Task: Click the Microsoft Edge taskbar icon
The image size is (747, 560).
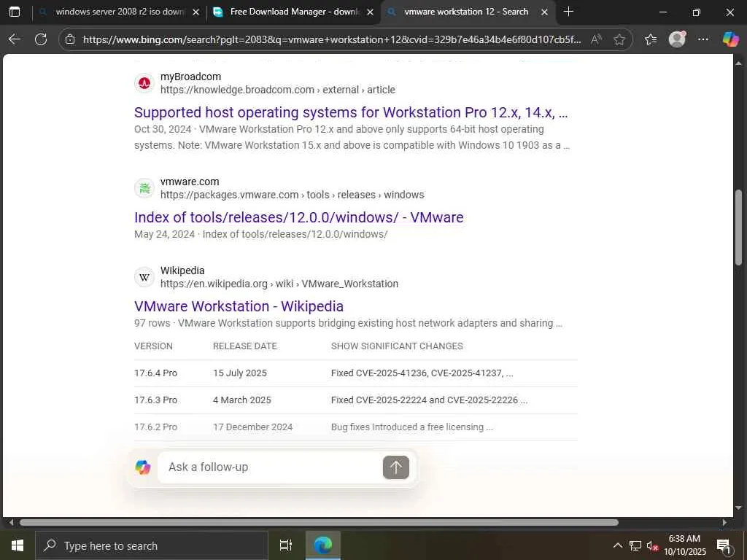Action: [323, 545]
